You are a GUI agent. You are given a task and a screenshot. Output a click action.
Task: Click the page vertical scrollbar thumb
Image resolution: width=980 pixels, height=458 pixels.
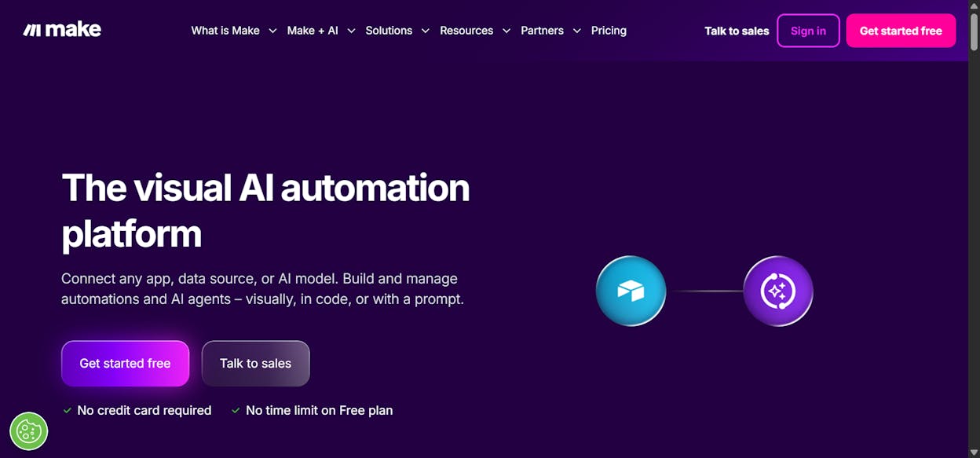(x=974, y=31)
